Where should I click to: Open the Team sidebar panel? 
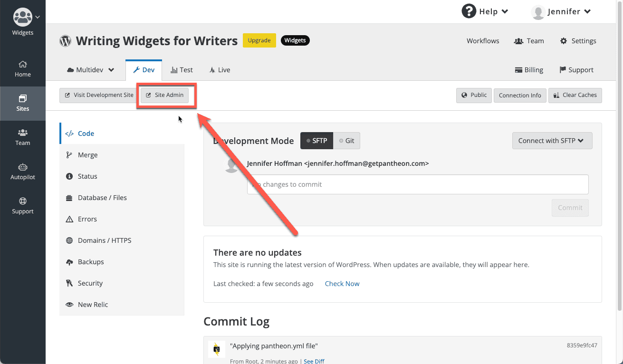click(x=22, y=137)
